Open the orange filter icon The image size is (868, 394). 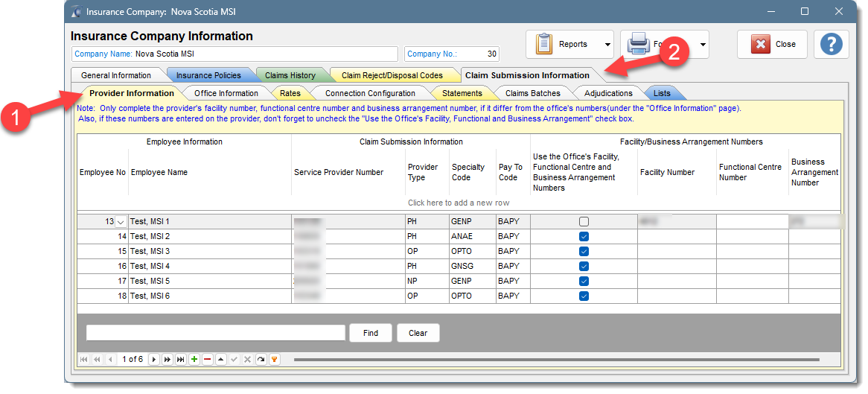274,360
